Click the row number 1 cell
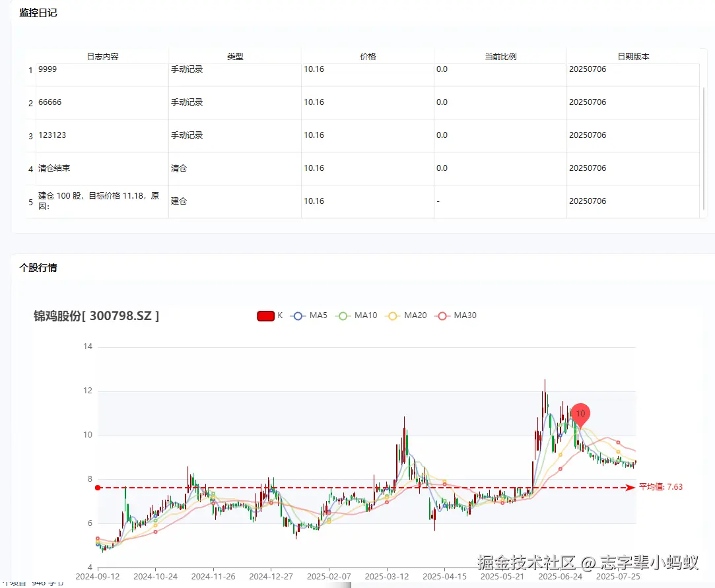 click(x=30, y=70)
